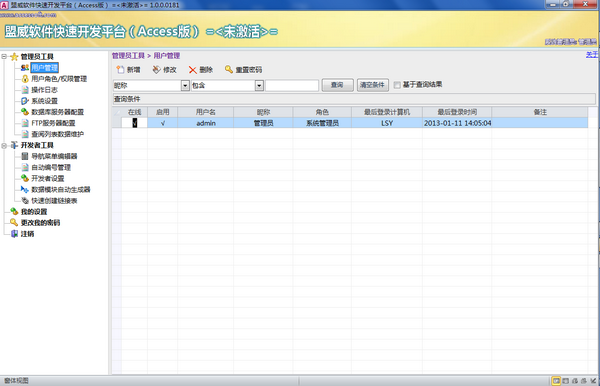Image resolution: width=600 pixels, height=386 pixels.
Task: Click the 角色 column header
Action: (x=322, y=112)
